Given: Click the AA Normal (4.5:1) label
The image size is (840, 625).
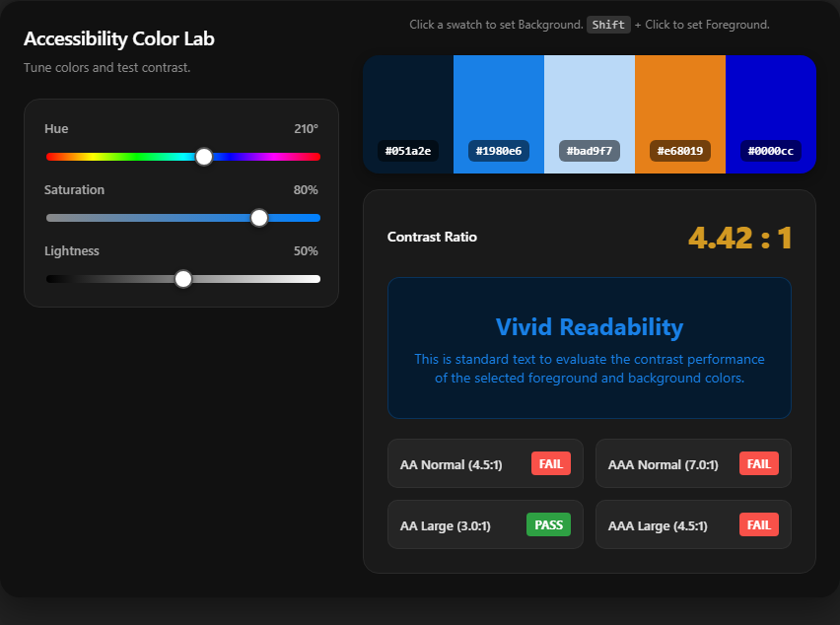Looking at the screenshot, I should [x=452, y=465].
